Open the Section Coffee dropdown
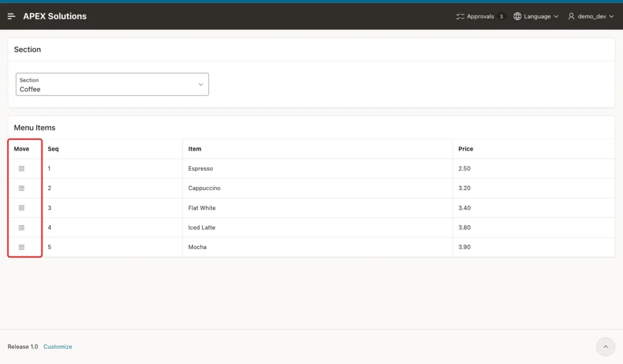Screen dimensions: 623x364 112,84
